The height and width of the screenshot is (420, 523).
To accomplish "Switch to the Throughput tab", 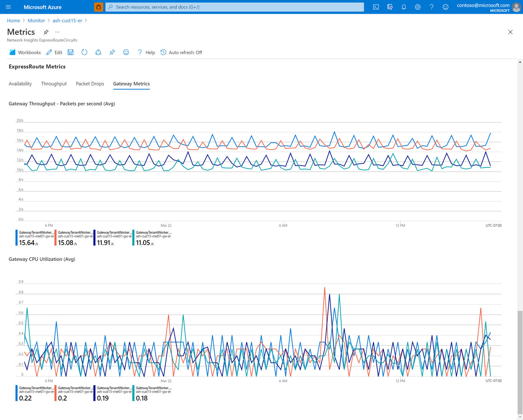I will click(x=54, y=84).
